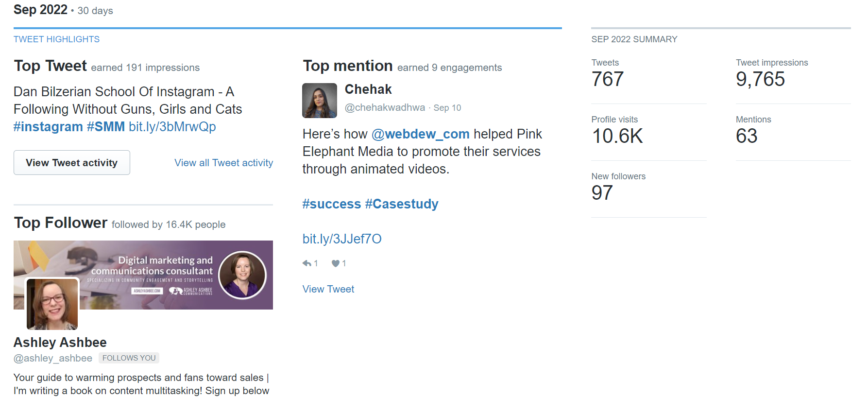Open Chehak's profile avatar picture
Image resolution: width=868 pixels, height=397 pixels.
point(320,101)
